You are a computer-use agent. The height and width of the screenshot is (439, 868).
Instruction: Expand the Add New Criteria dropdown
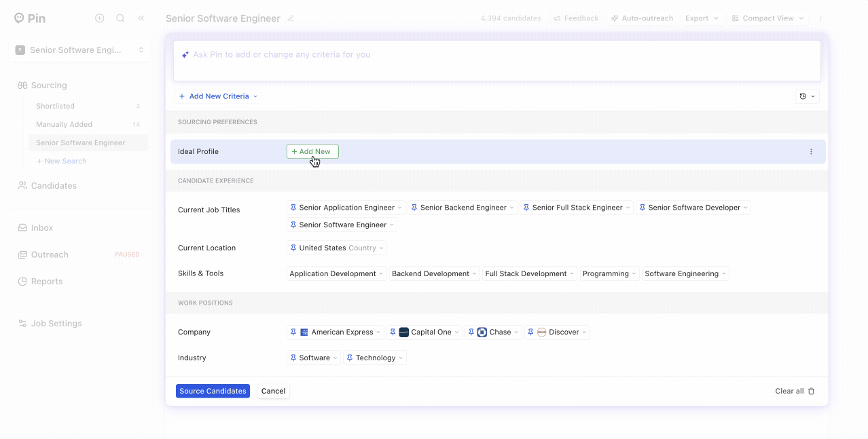tap(218, 96)
